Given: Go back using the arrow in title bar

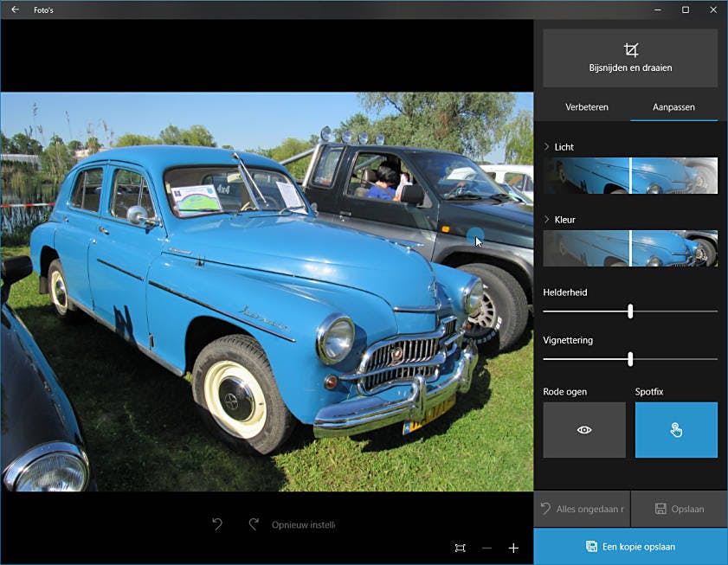Looking at the screenshot, I should click(15, 10).
